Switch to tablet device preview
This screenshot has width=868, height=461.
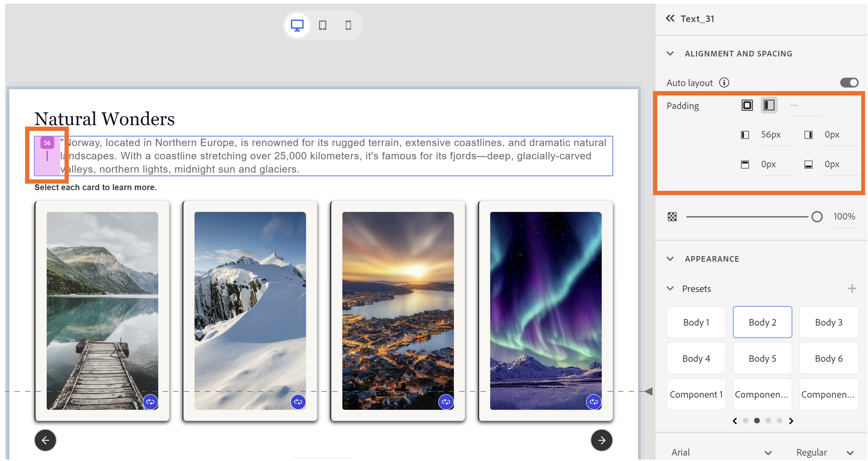[323, 25]
